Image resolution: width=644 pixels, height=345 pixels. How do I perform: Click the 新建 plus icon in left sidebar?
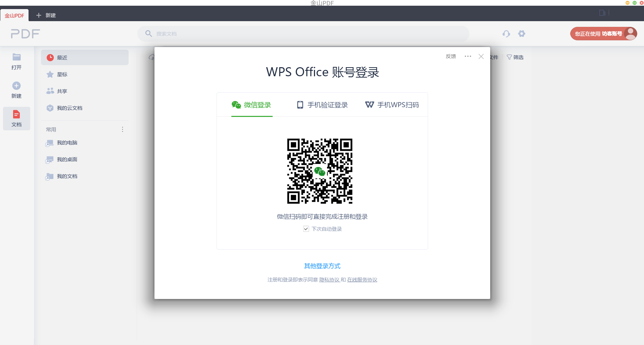coord(16,85)
